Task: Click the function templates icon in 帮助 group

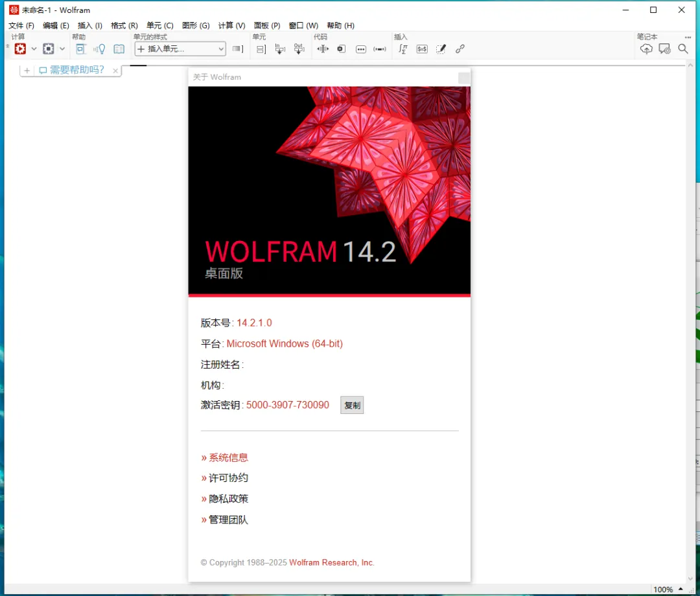Action: click(x=80, y=49)
